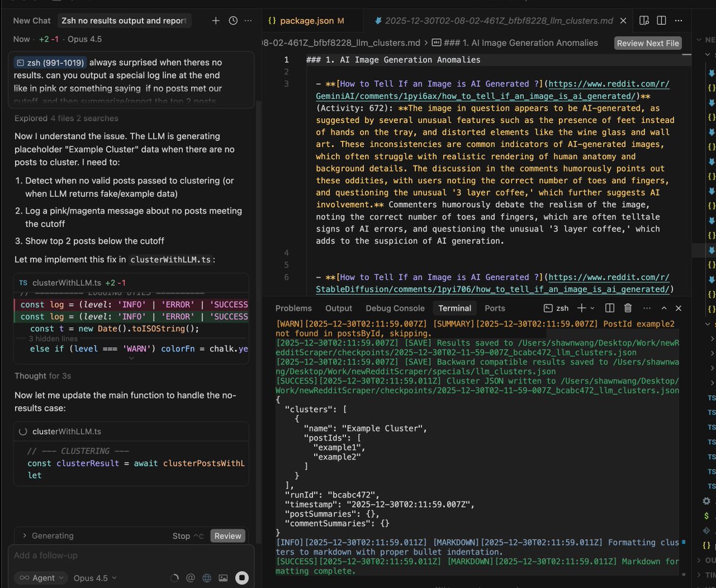This screenshot has width=716, height=588.
Task: Click the round stop button in input
Action: click(242, 578)
